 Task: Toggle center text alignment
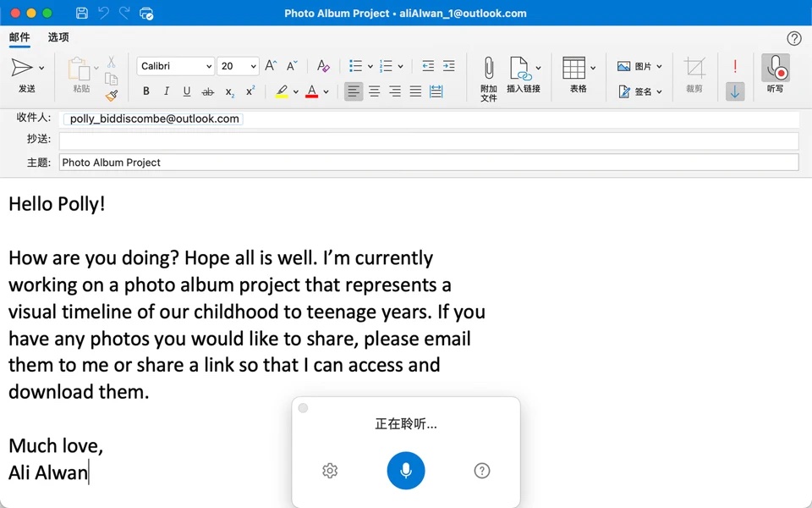click(374, 91)
